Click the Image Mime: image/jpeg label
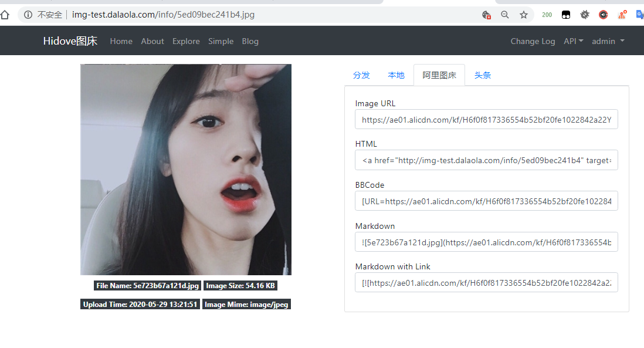Screen dimensions: 644x348 (x=246, y=305)
